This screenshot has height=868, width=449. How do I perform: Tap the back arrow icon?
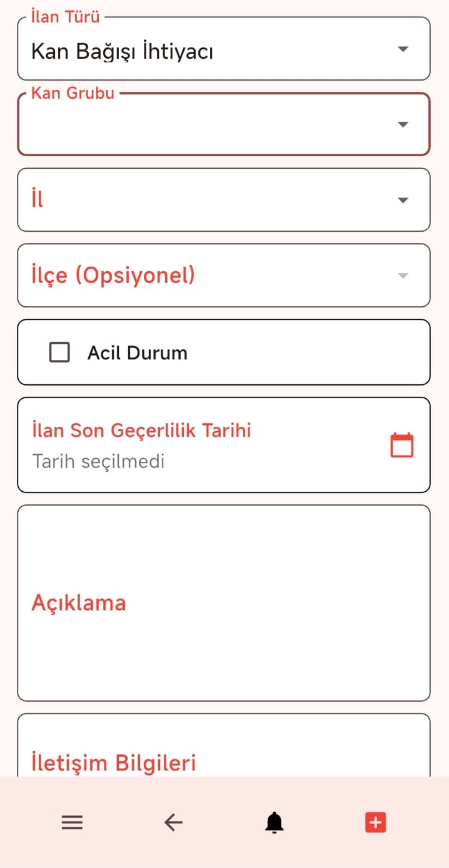(x=173, y=822)
